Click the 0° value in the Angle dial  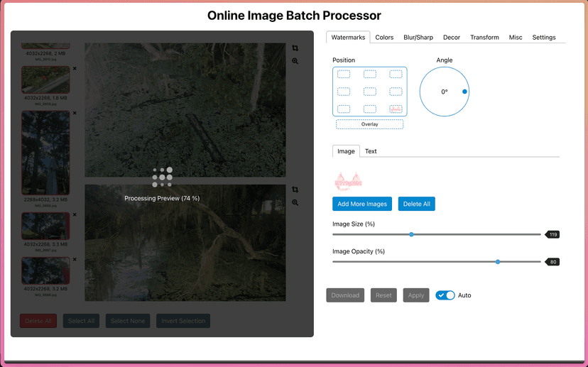(445, 92)
